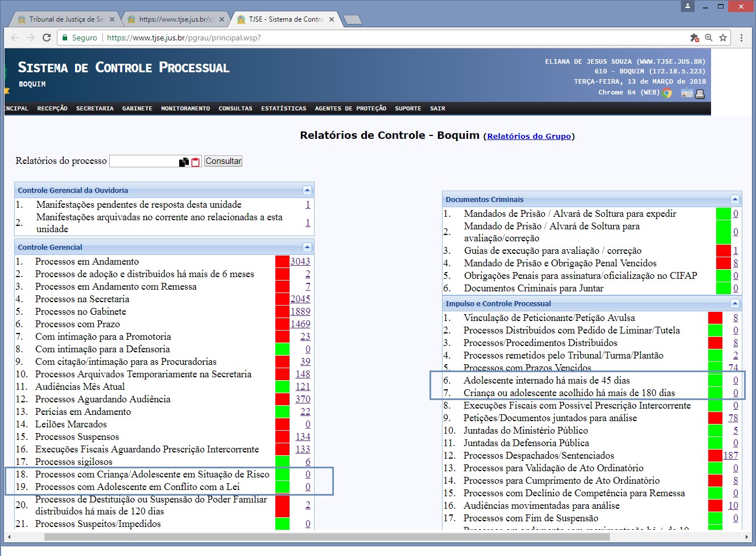Click the copy icon beside process field
The height and width of the screenshot is (556, 756).
(184, 162)
